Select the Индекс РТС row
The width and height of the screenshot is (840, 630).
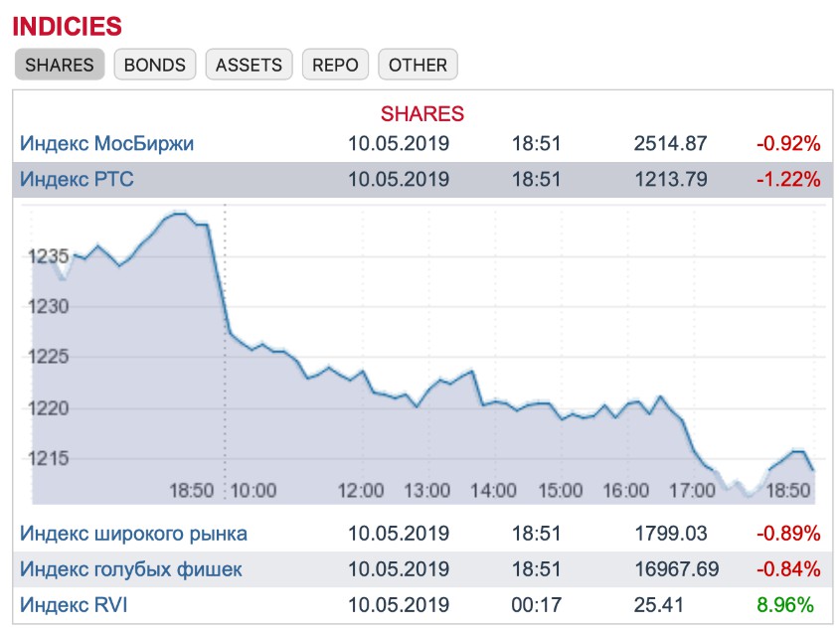pos(77,180)
